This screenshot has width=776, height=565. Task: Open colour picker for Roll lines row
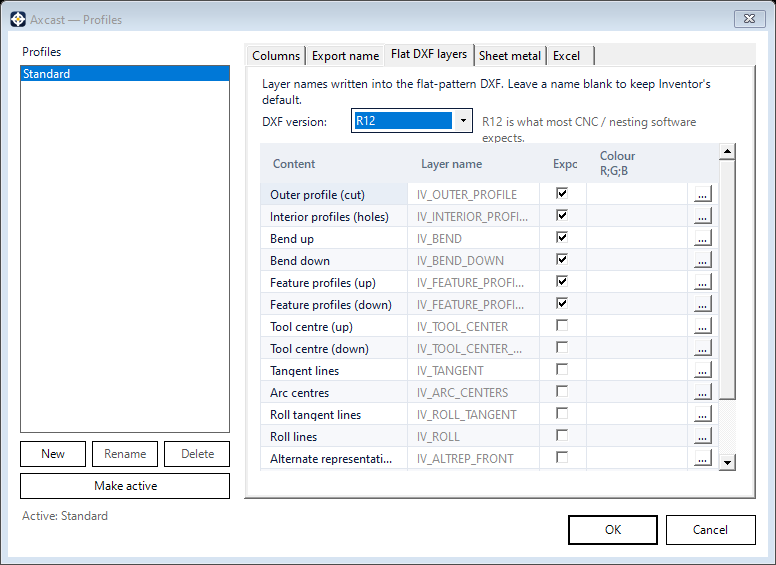pyautogui.click(x=702, y=436)
